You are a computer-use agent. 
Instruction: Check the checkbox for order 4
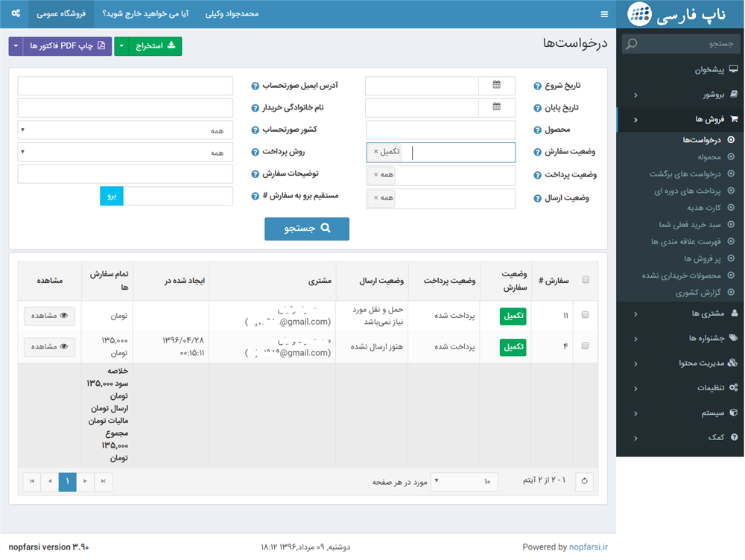click(x=585, y=346)
